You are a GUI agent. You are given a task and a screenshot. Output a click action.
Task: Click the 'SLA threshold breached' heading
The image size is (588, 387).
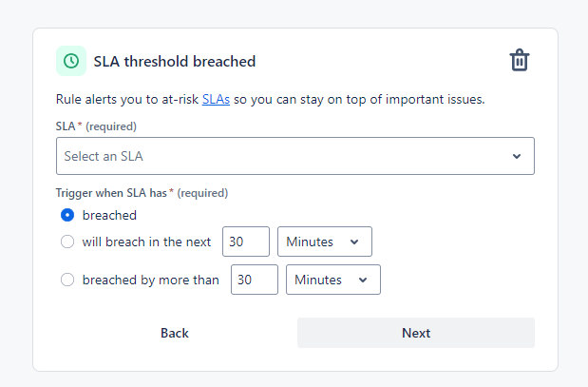coord(175,61)
